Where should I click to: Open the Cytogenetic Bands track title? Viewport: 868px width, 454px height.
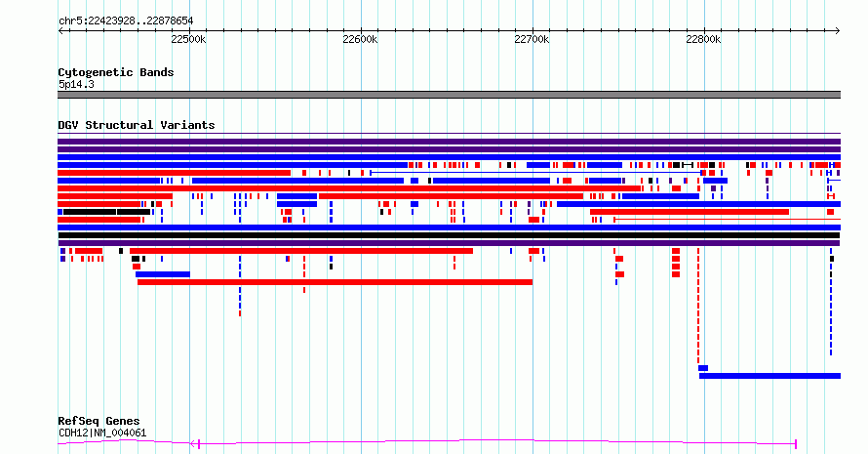pos(116,72)
